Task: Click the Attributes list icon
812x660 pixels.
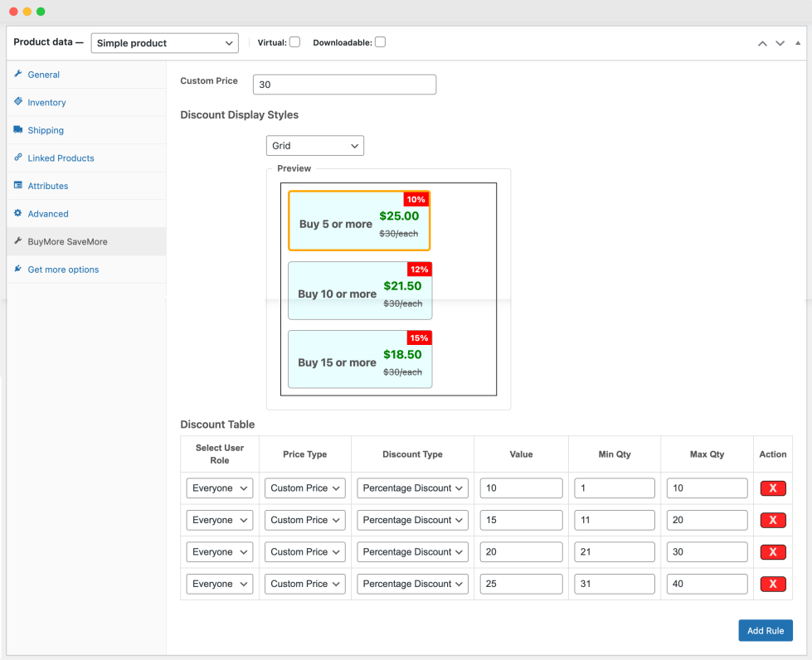Action: [x=18, y=186]
